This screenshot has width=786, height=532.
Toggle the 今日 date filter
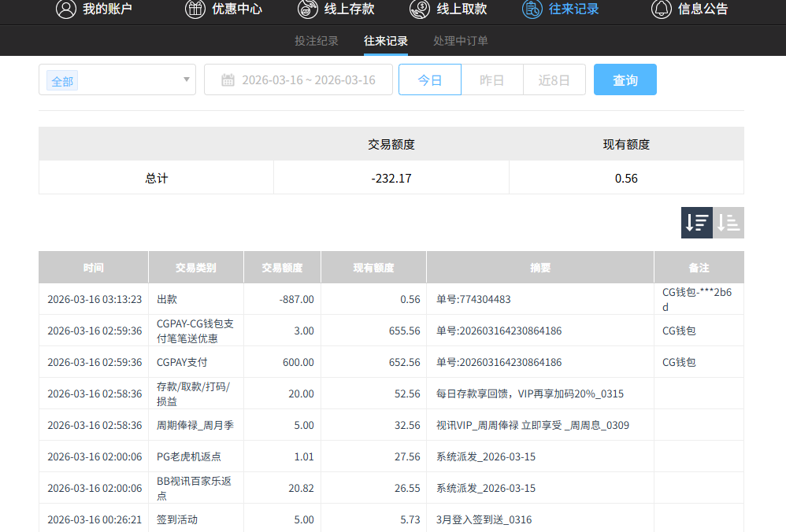click(429, 79)
